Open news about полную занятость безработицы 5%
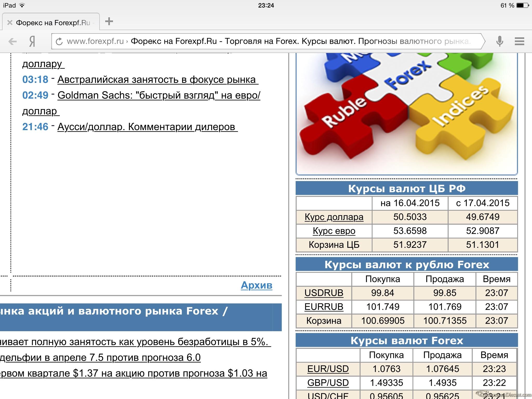 pyautogui.click(x=135, y=342)
